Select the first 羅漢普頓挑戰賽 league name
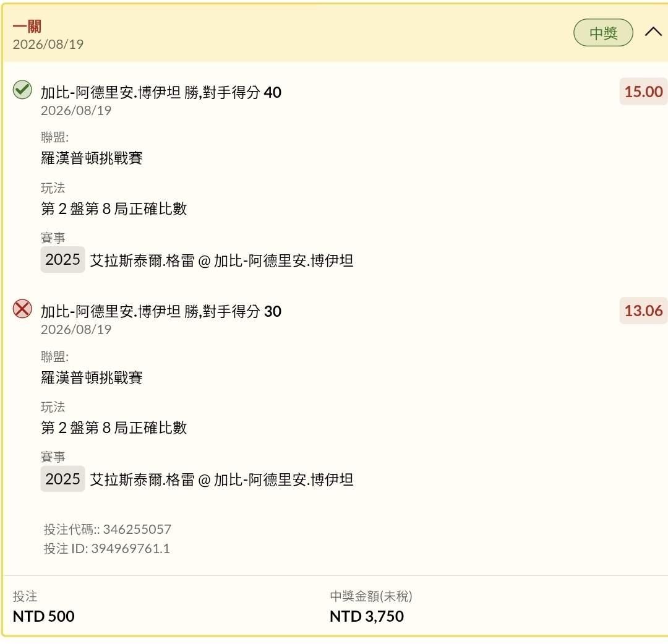Viewport: 668px width, 644px height. pos(92,158)
